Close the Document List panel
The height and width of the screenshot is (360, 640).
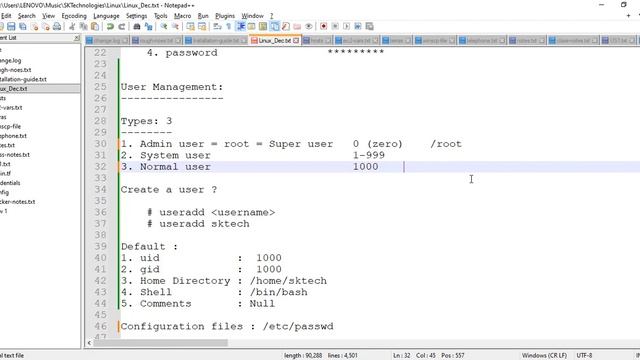76,38
